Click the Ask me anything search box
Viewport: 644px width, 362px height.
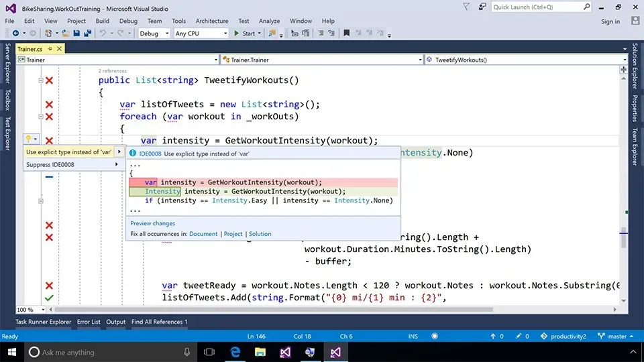coord(111,352)
